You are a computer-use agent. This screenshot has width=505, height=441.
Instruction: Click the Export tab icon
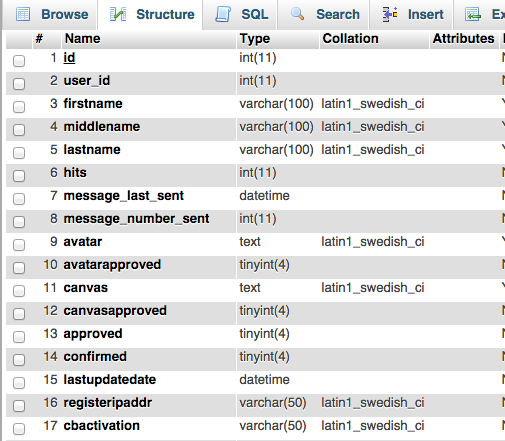(x=473, y=14)
